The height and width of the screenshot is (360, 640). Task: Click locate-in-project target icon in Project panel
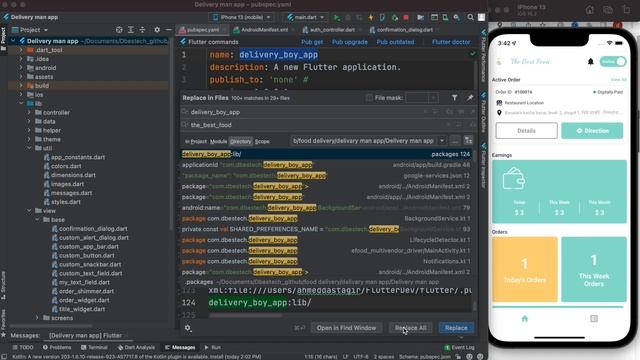pyautogui.click(x=119, y=30)
